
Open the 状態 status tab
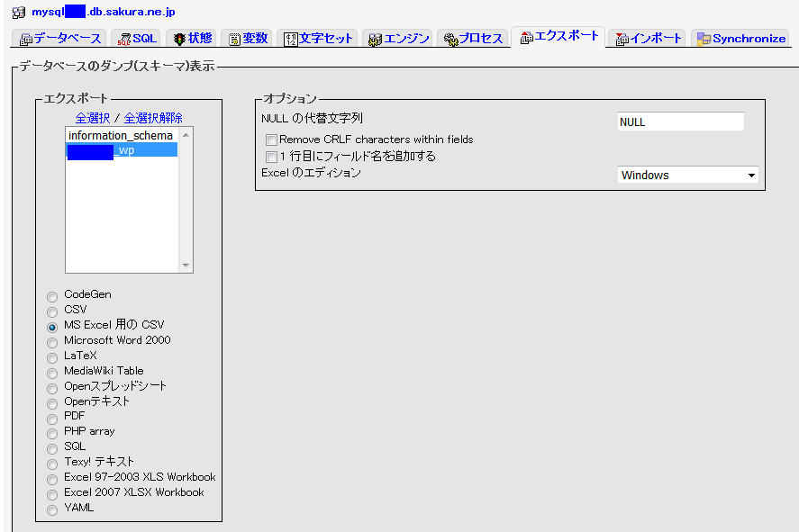coord(193,39)
